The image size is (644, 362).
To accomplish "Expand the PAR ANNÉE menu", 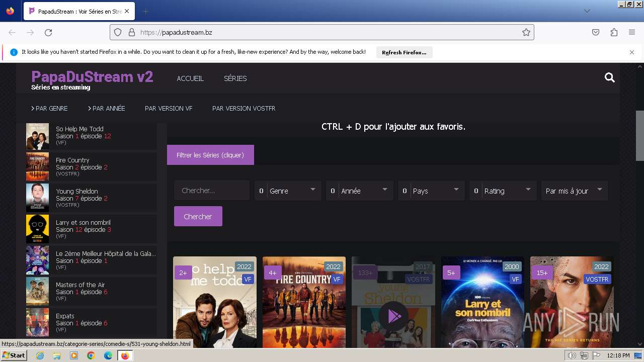I will (106, 108).
